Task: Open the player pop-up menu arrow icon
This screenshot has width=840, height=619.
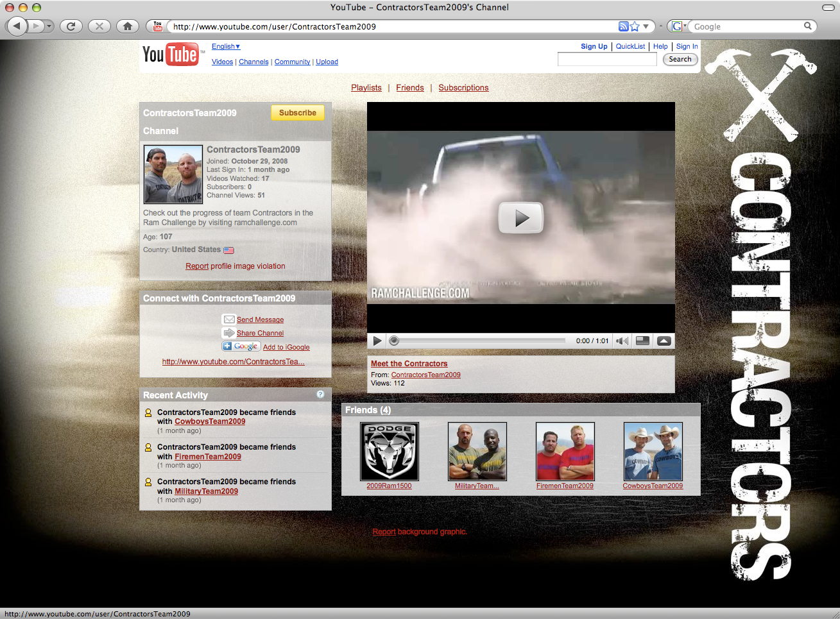Action: pyautogui.click(x=664, y=341)
